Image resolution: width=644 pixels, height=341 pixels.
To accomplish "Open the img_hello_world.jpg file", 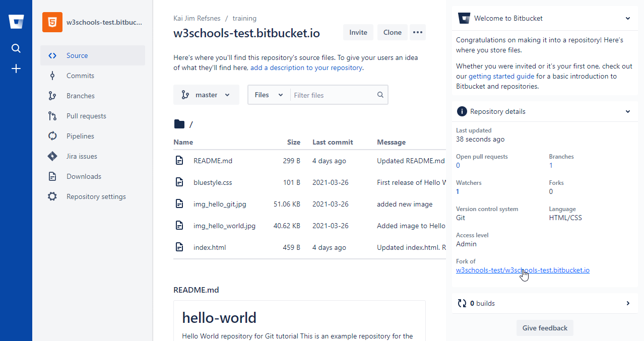I will (x=224, y=226).
